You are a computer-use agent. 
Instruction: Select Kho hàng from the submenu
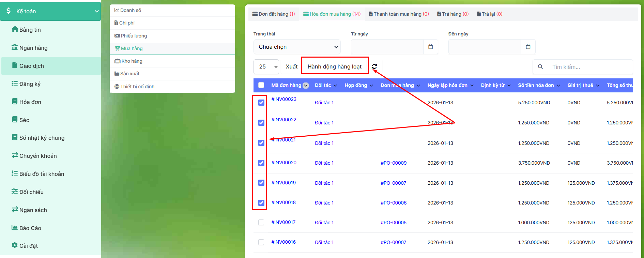pos(132,61)
